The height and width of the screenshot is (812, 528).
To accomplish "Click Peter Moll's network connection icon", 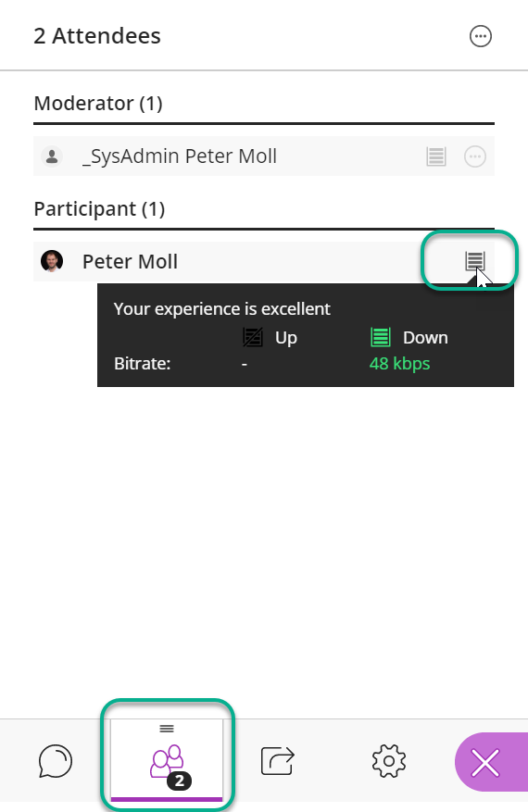I will pyautogui.click(x=474, y=261).
